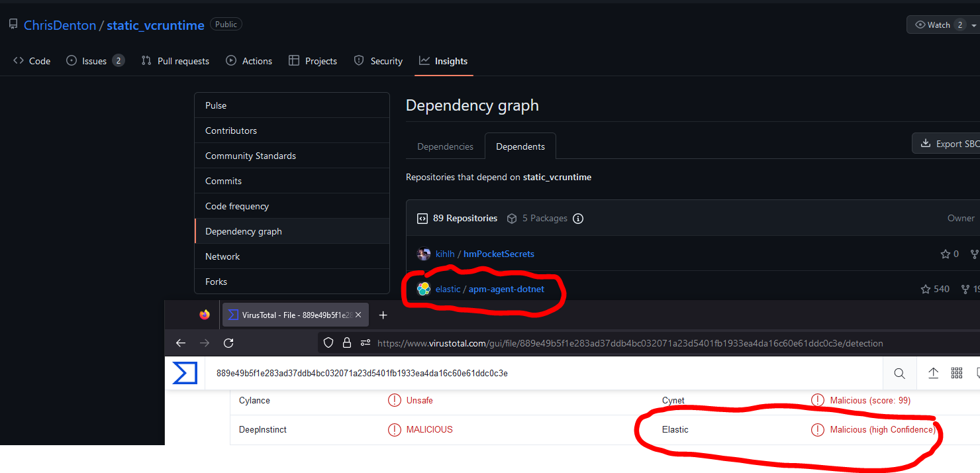The image size is (980, 473).
Task: Star the apm-agent-dotnet repository
Action: [x=924, y=289]
